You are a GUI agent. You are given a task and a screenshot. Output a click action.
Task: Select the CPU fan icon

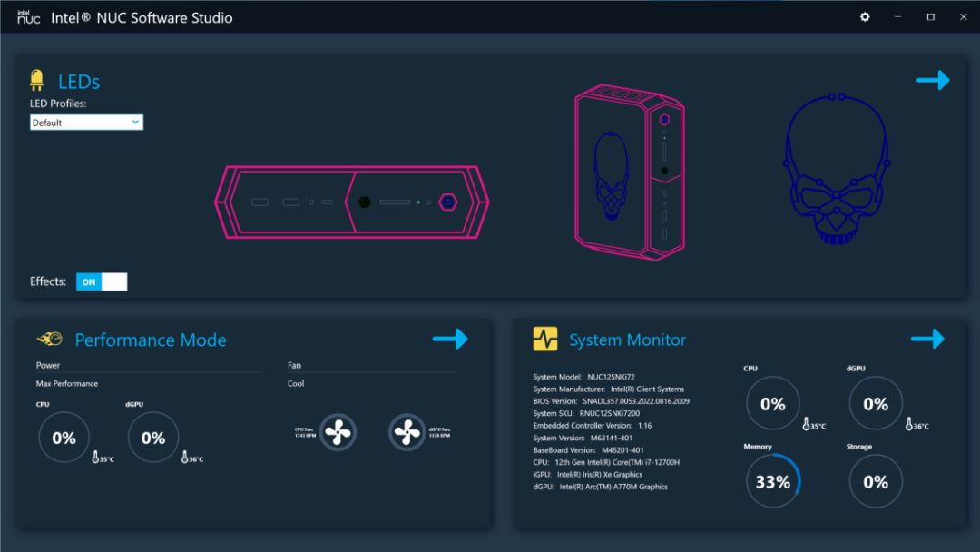338,432
